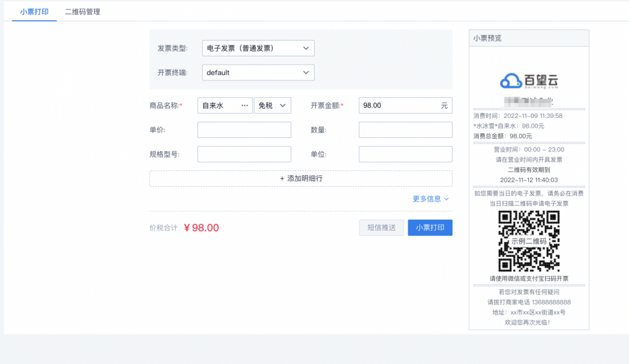Click the 小票预览 panel header
629x364 pixels.
tap(529, 38)
